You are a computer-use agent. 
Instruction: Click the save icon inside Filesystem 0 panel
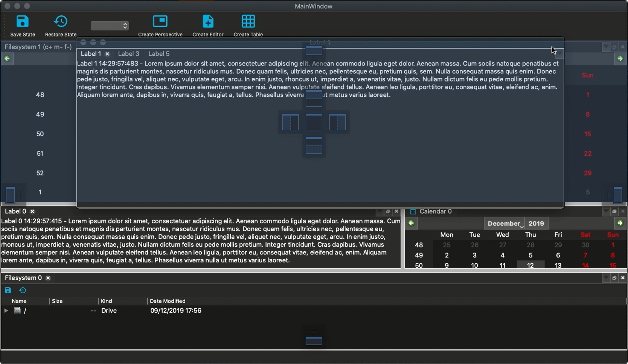pos(8,290)
